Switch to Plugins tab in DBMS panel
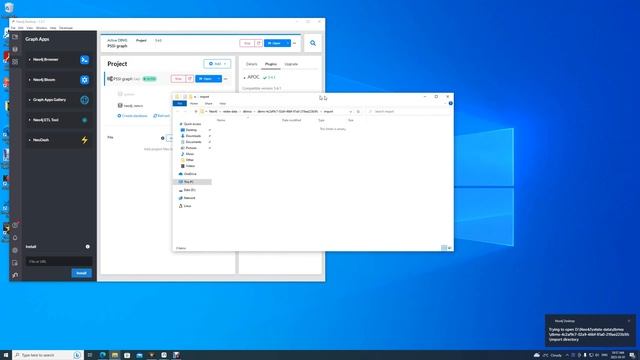The height and width of the screenshot is (360, 640). (x=271, y=64)
